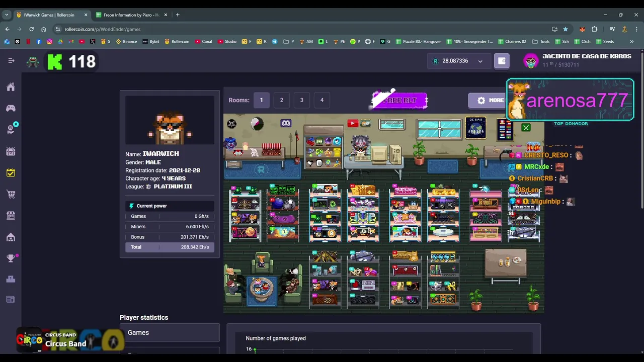Open a new browser tab
644x362 pixels.
pos(178,15)
